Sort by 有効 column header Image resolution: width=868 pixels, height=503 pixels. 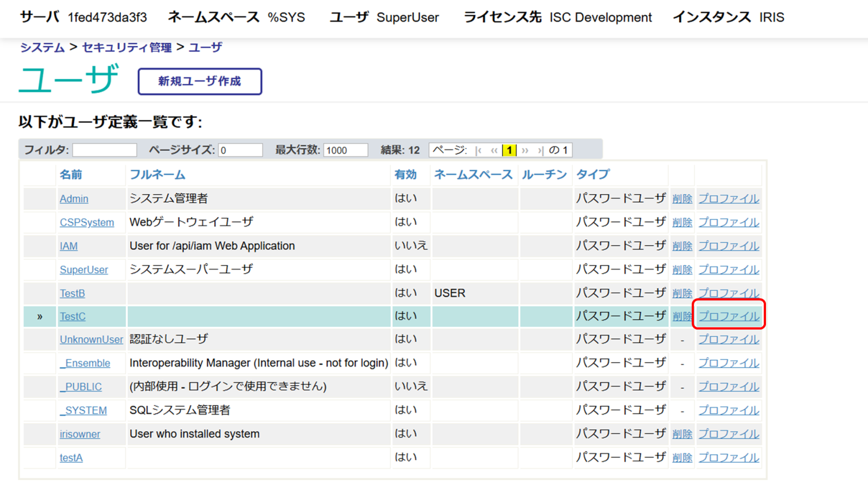click(x=405, y=175)
